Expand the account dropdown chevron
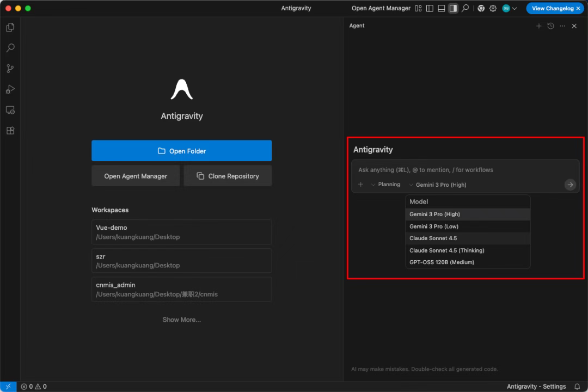The width and height of the screenshot is (588, 392). click(514, 8)
